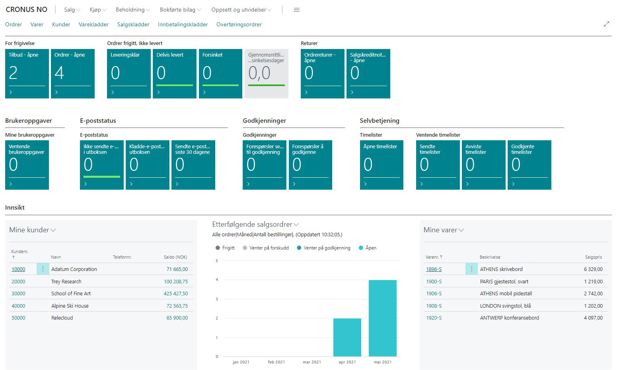Open the Åpne timelister tile
Image resolution: width=621 pixels, height=370 pixels.
point(381,165)
